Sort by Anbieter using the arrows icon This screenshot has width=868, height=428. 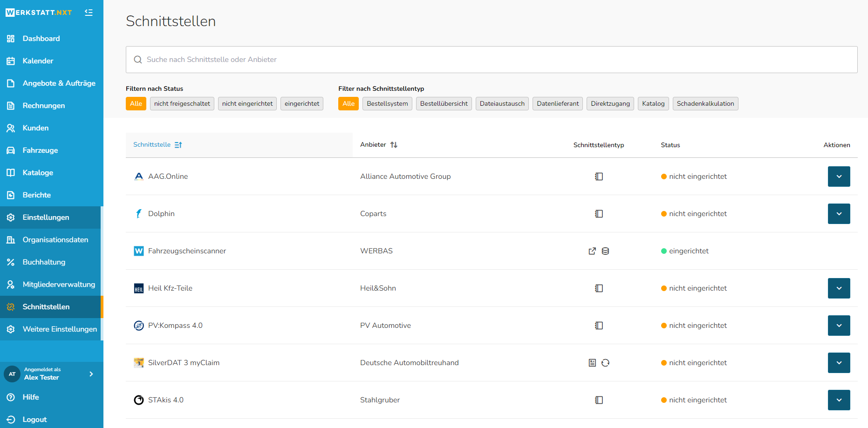(x=394, y=145)
